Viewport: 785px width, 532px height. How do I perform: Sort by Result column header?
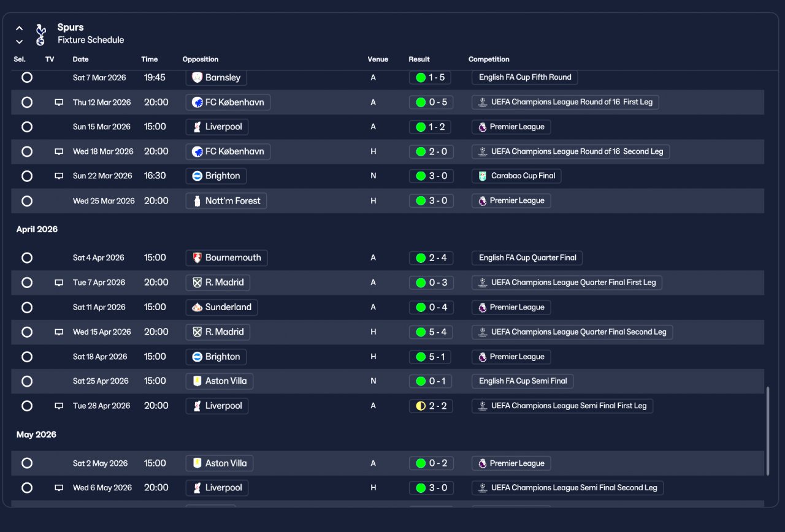pyautogui.click(x=419, y=59)
